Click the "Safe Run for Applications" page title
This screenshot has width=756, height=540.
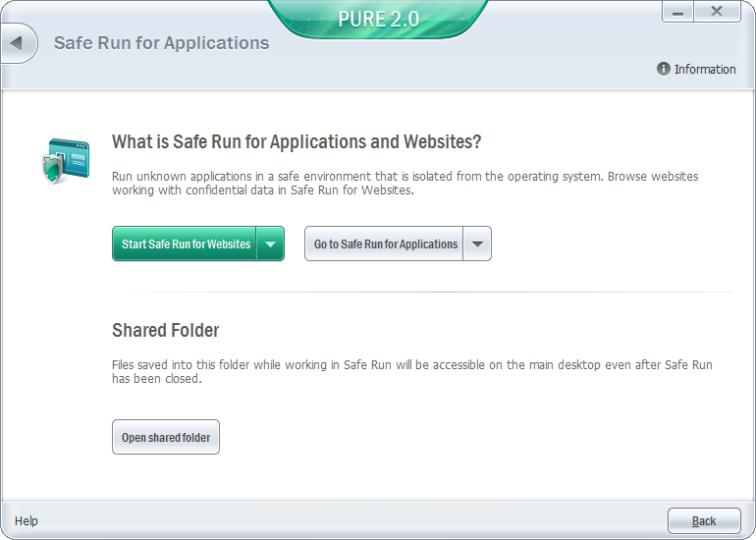tap(162, 43)
